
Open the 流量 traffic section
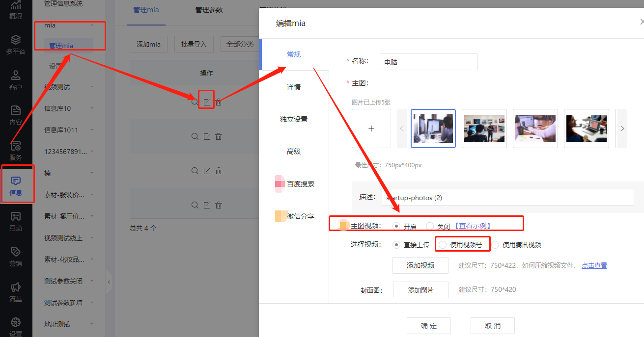click(16, 292)
